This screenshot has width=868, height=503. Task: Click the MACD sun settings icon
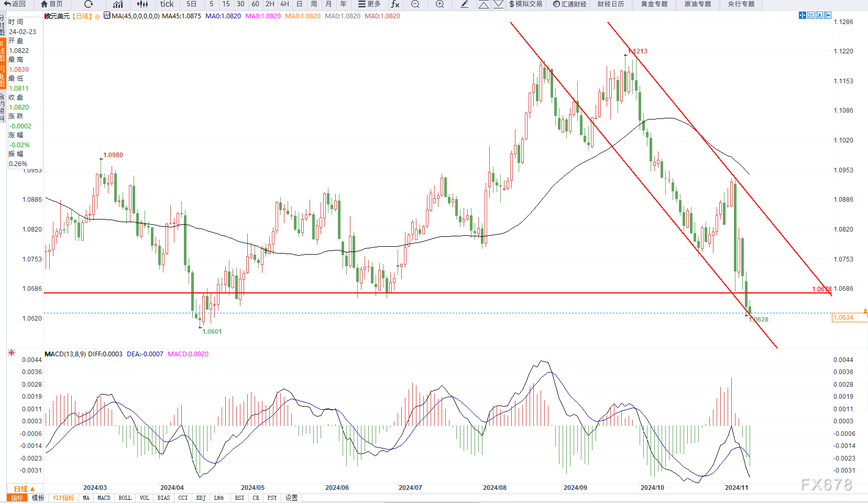[12, 353]
